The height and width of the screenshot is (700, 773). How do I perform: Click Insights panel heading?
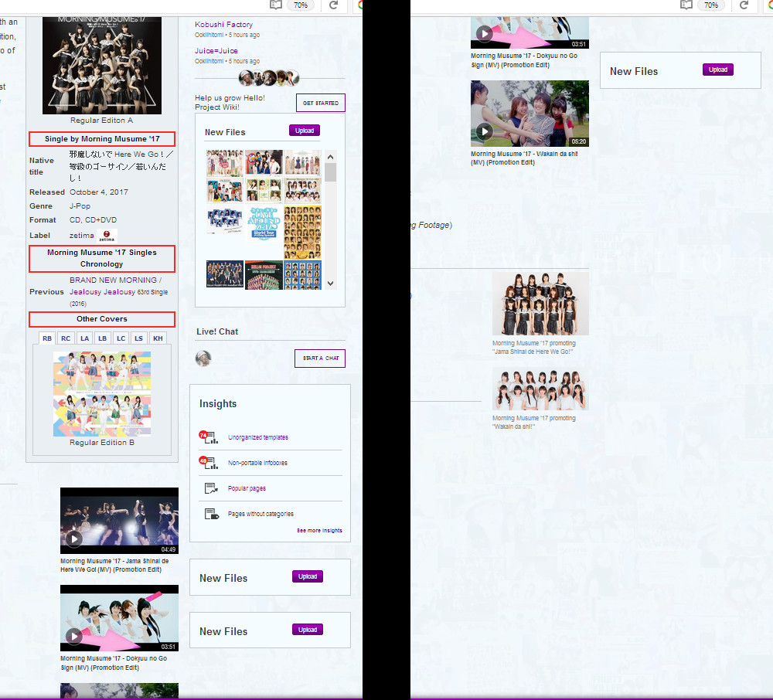[x=218, y=403]
